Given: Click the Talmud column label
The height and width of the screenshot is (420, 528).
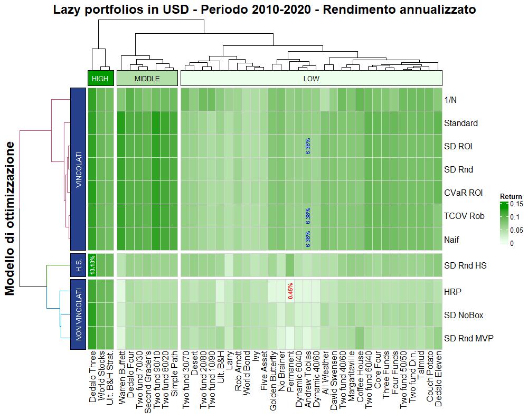Looking at the screenshot, I should [x=421, y=365].
